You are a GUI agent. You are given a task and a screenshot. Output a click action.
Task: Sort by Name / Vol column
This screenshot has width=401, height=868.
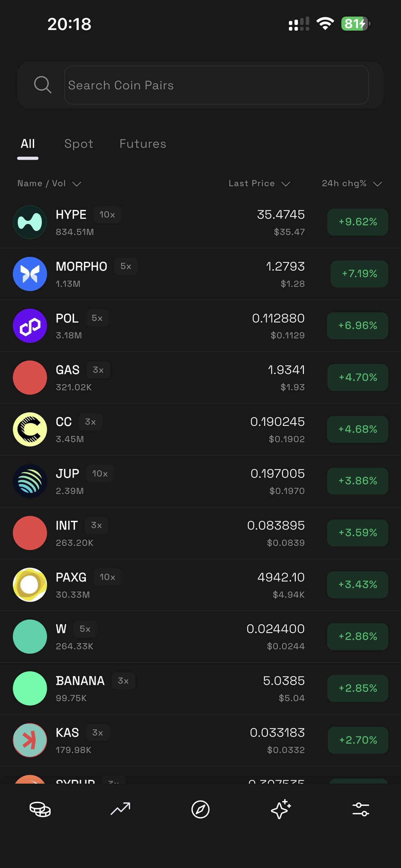click(x=49, y=184)
